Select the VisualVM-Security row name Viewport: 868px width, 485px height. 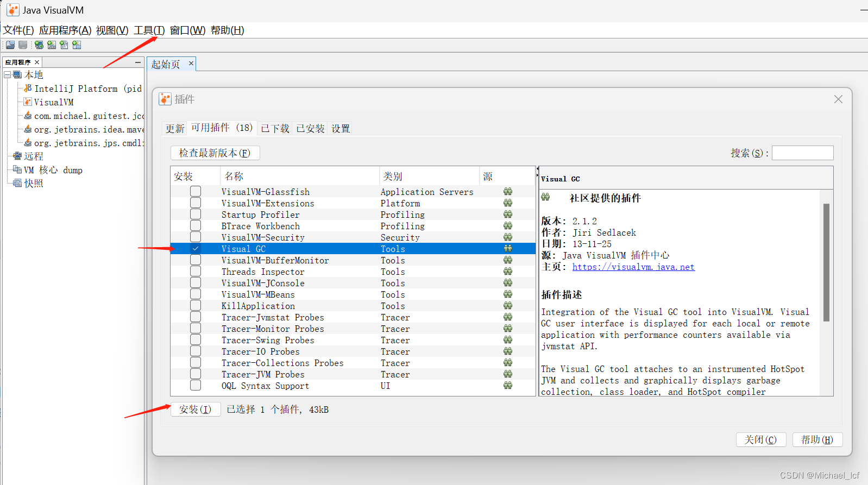pyautogui.click(x=263, y=237)
